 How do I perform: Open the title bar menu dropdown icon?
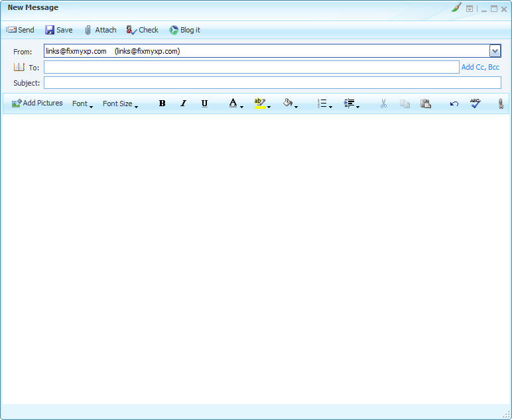click(x=470, y=9)
